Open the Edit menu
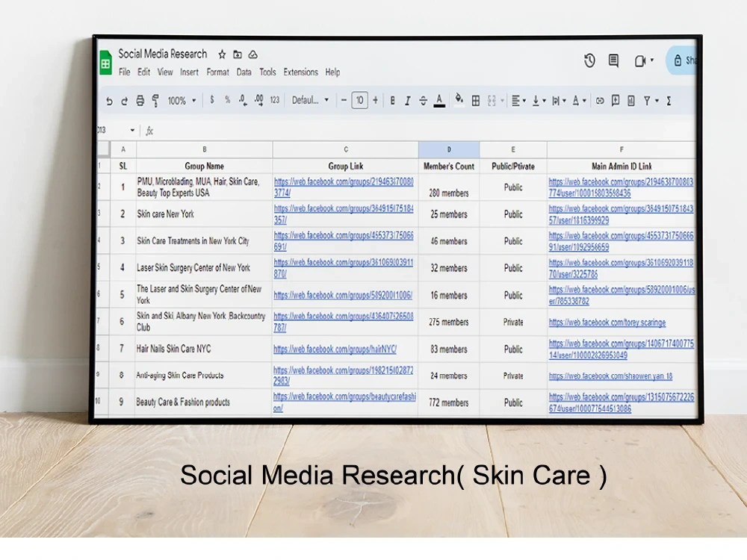Screen dimensions: 747x560 pyautogui.click(x=144, y=72)
